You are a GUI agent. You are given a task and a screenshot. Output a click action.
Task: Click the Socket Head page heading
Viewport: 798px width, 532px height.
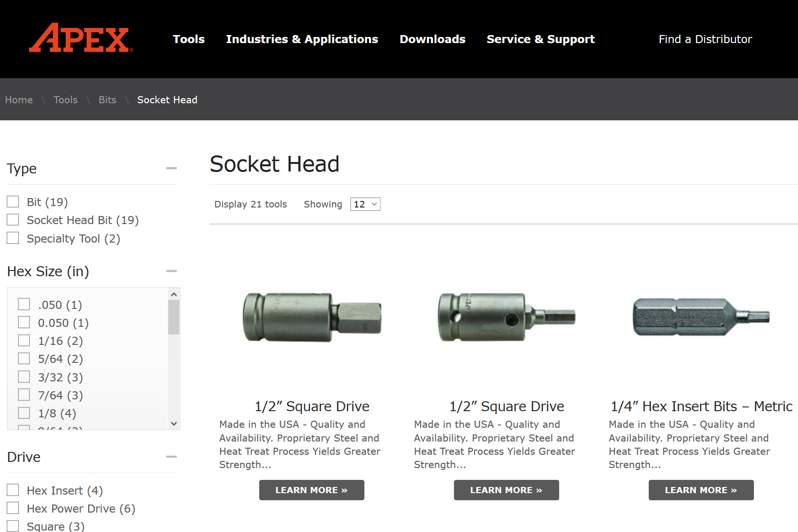[274, 164]
